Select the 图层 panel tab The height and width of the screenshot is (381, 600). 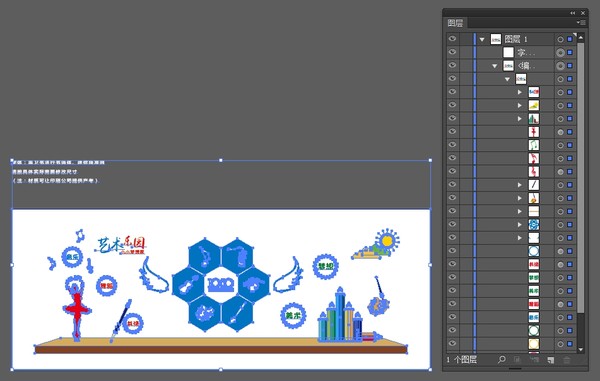click(455, 23)
